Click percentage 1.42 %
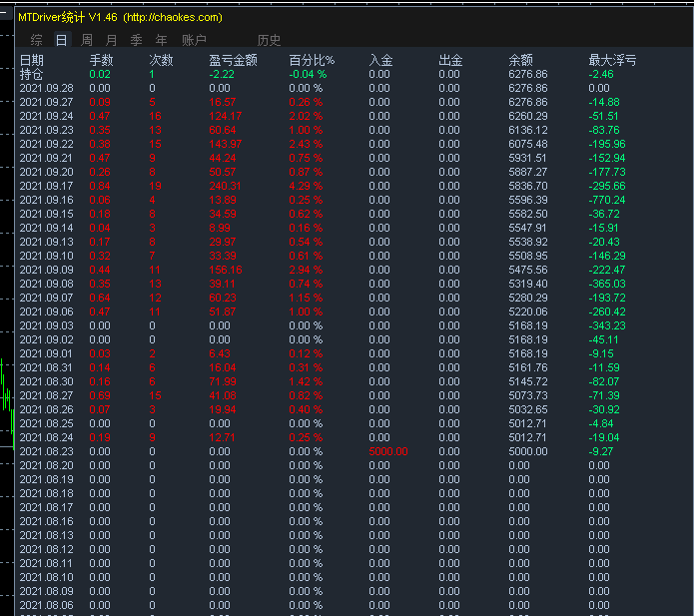Viewport: 694px width, 616px height. 306,382
